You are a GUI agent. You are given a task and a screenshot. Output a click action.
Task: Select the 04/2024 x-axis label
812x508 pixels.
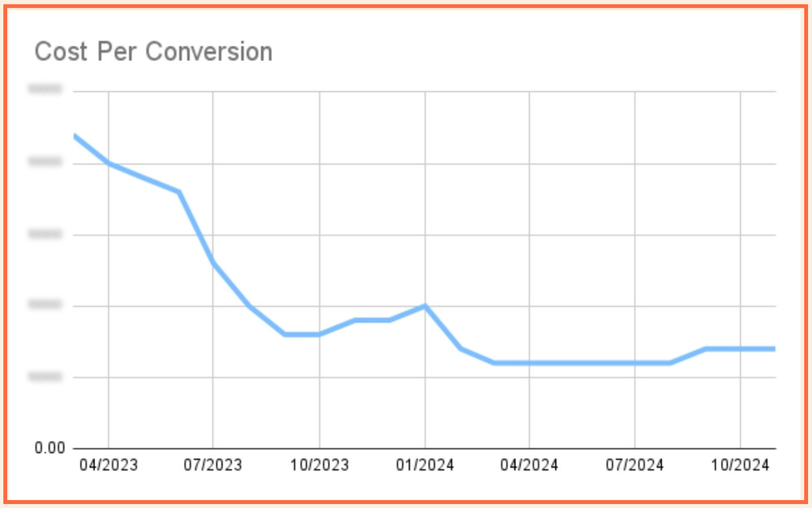click(529, 465)
